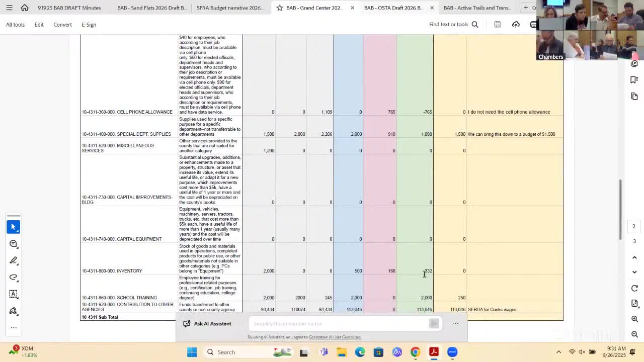Show hidden system tray icons
644x362 pixels.
(x=558, y=352)
